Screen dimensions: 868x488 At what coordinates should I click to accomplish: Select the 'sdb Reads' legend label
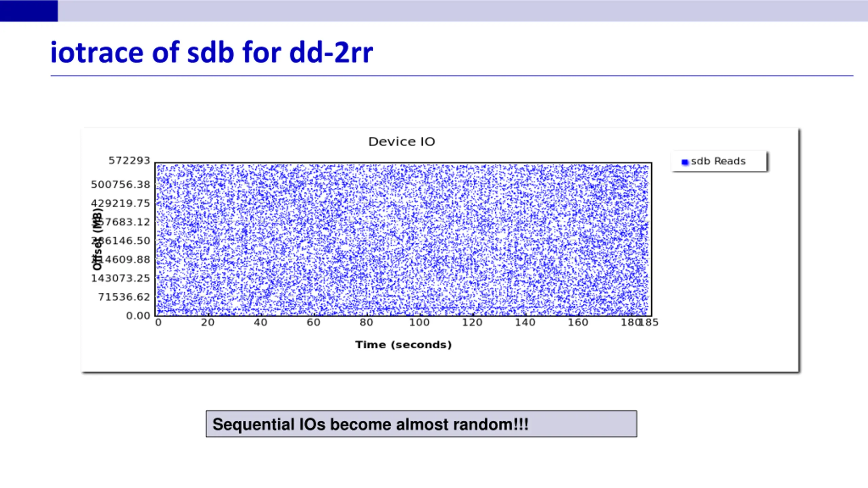coord(718,161)
